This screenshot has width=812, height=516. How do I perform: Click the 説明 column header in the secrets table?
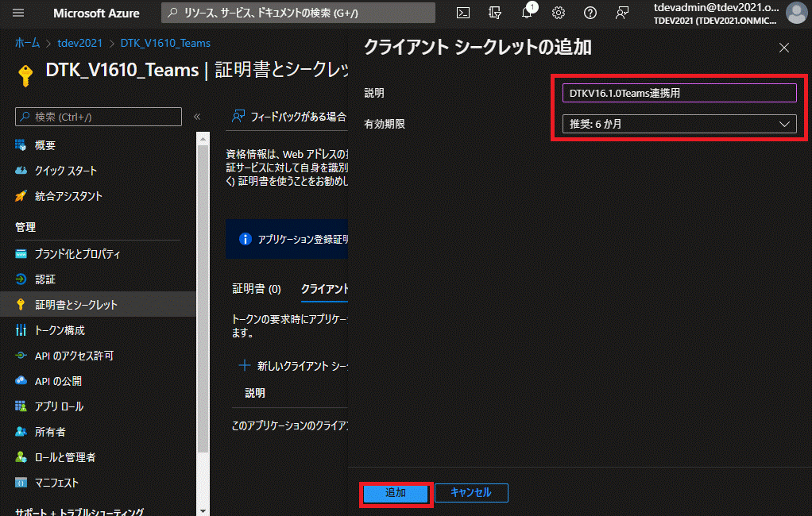coord(255,393)
